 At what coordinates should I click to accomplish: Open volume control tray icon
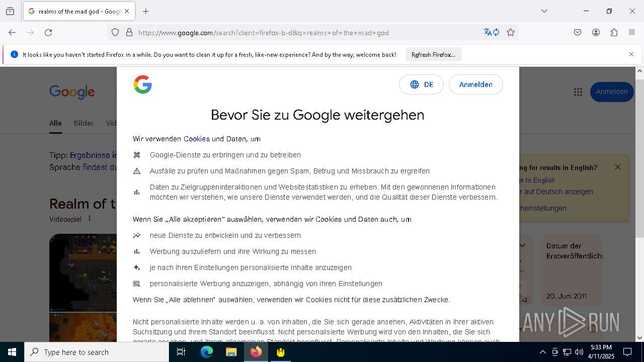point(579,352)
